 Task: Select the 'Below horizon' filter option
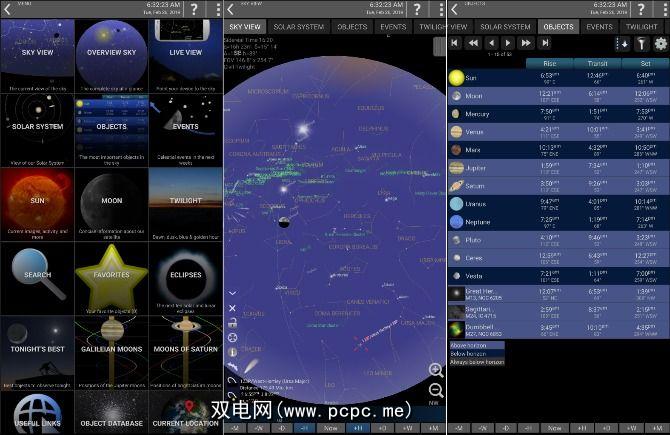[476, 353]
